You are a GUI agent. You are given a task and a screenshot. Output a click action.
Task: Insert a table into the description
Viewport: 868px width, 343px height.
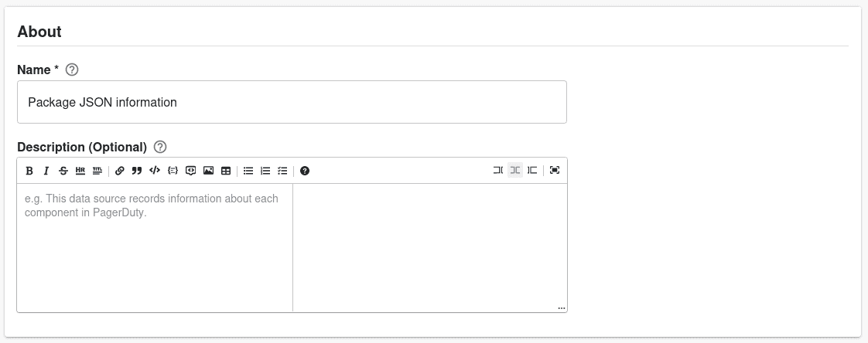click(x=226, y=171)
